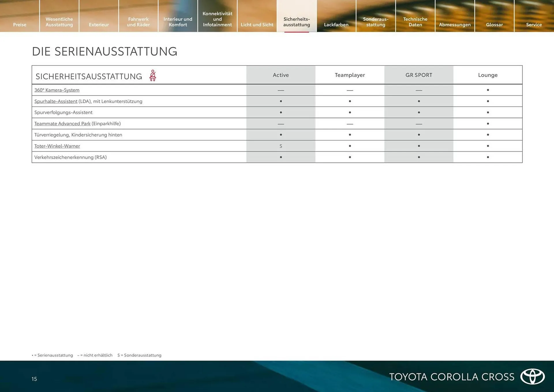Switch to Wesentliche Ausstattung tab
The height and width of the screenshot is (392, 554).
pyautogui.click(x=59, y=22)
